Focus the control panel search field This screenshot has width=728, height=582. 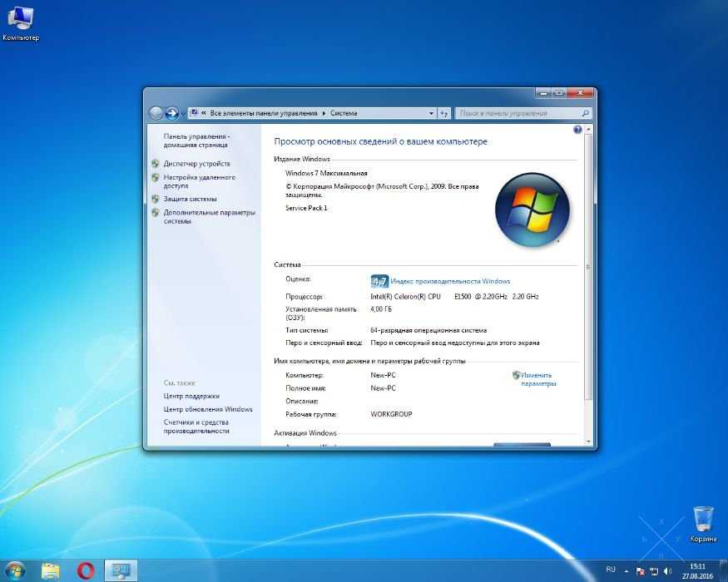point(518,113)
